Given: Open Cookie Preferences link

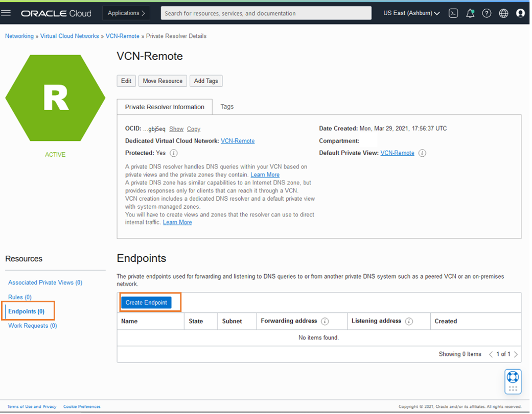Looking at the screenshot, I should pyautogui.click(x=82, y=406).
